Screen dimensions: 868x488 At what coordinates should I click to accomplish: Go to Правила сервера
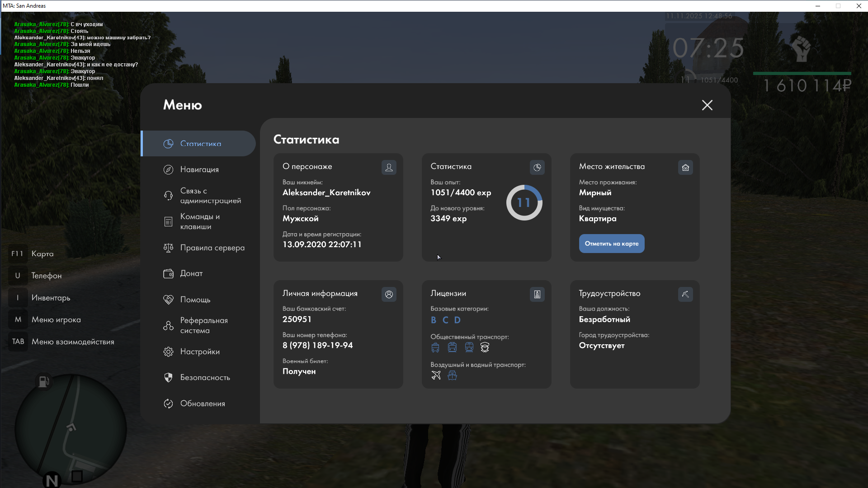[x=212, y=248]
